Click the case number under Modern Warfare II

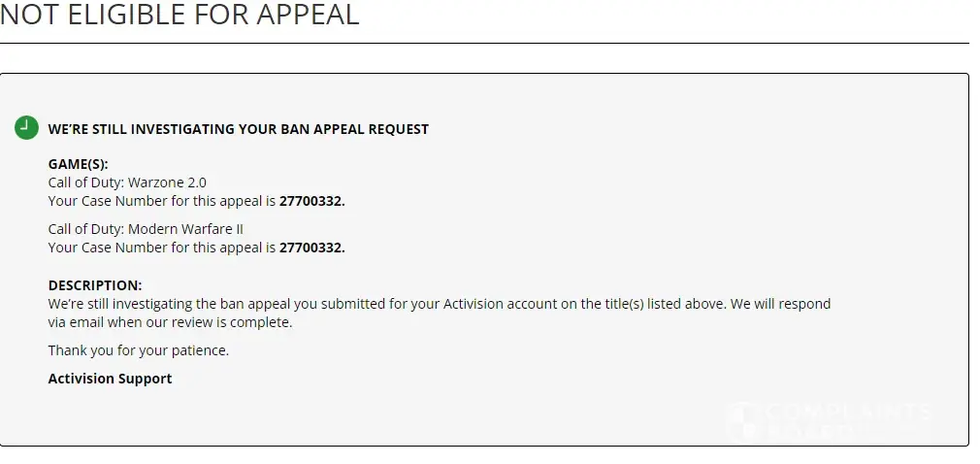[311, 248]
